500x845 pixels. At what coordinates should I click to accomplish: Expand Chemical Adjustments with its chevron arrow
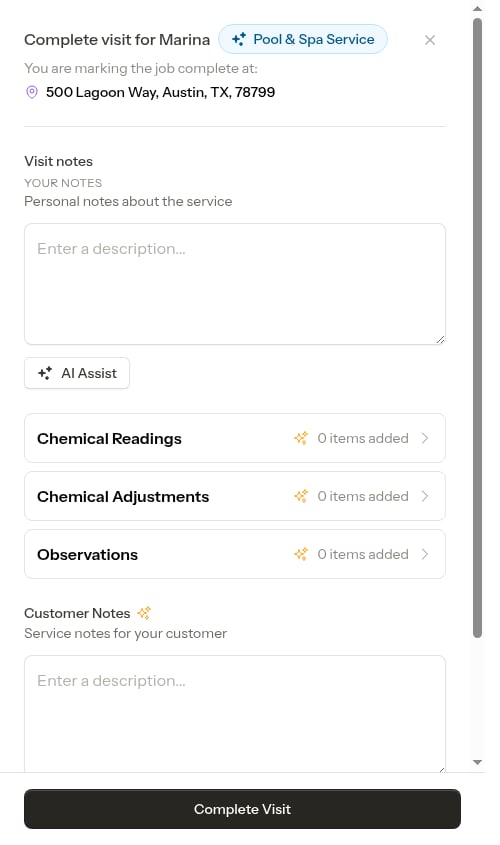(425, 496)
